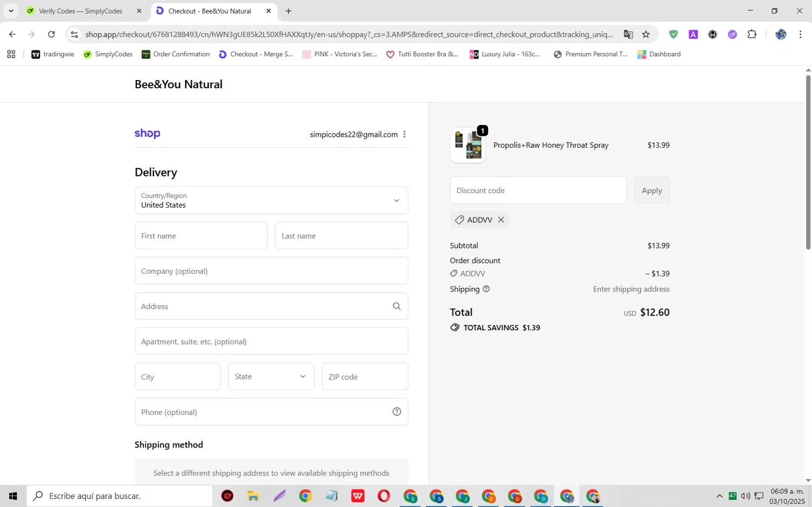This screenshot has width=812, height=507.
Task: Click the Address input field
Action: (x=271, y=306)
